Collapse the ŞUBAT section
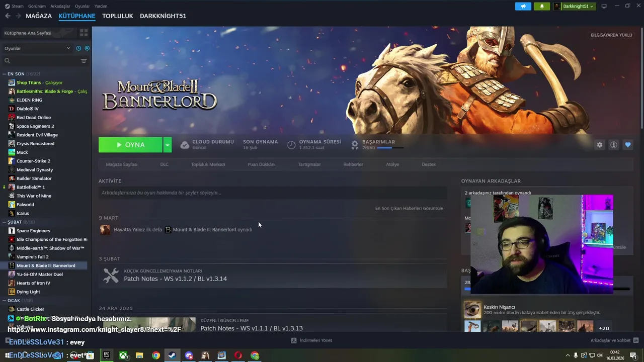 coord(4,222)
